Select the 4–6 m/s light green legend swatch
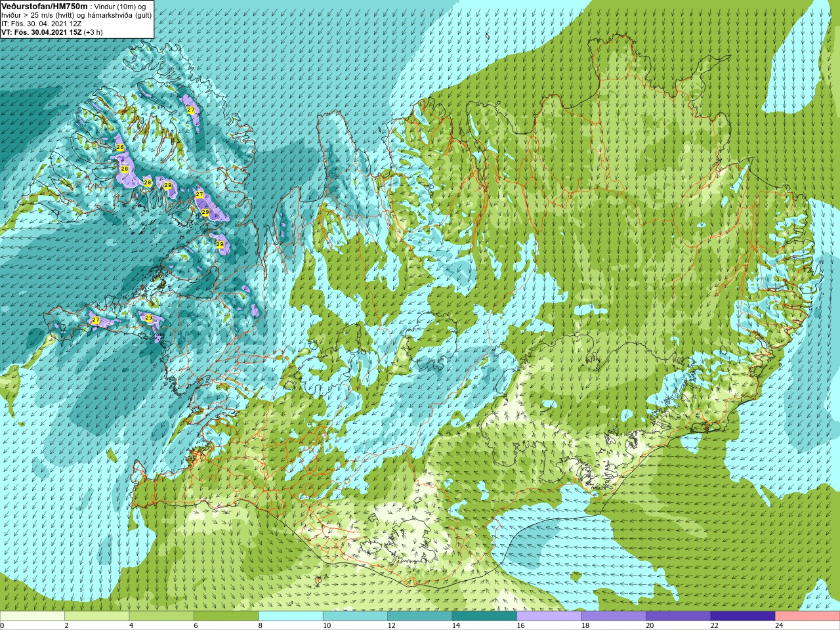This screenshot has width=840, height=630. pos(161,616)
